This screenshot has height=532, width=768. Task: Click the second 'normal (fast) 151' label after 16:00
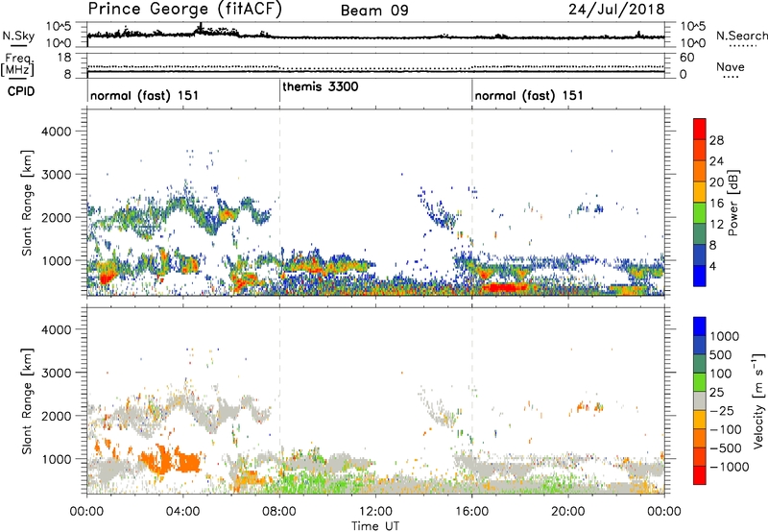[x=529, y=95]
